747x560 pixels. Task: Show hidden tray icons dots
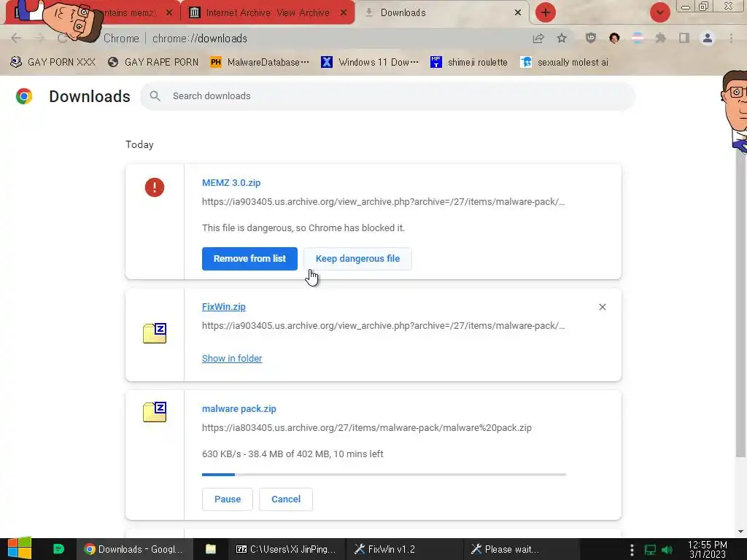pyautogui.click(x=632, y=550)
